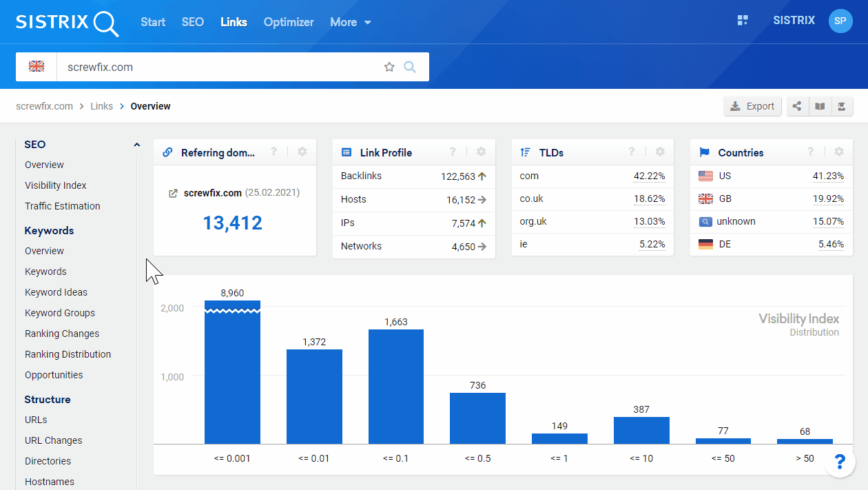Click the Countries flag icon

[x=704, y=152]
